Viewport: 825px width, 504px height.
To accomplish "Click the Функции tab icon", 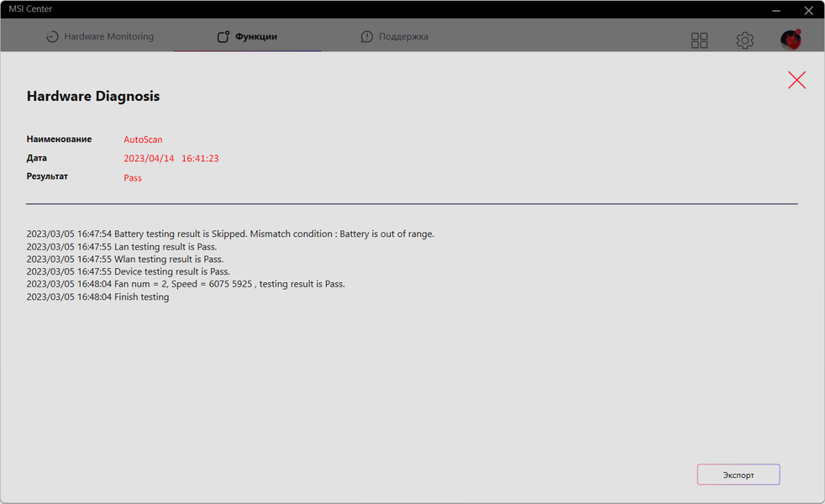I will point(223,36).
